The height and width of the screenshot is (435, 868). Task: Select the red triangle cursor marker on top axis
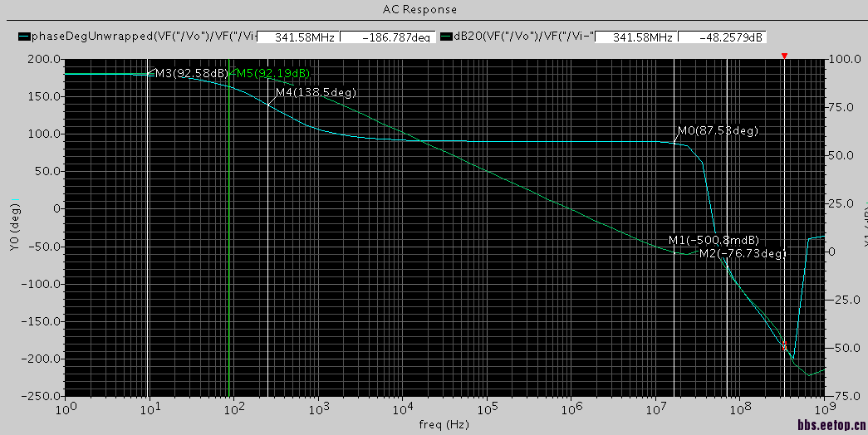[784, 56]
